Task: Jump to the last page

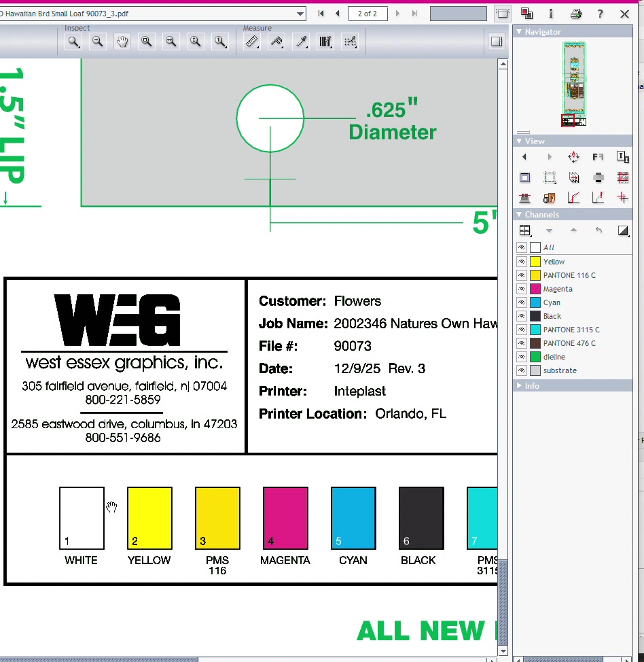Action: (x=414, y=13)
